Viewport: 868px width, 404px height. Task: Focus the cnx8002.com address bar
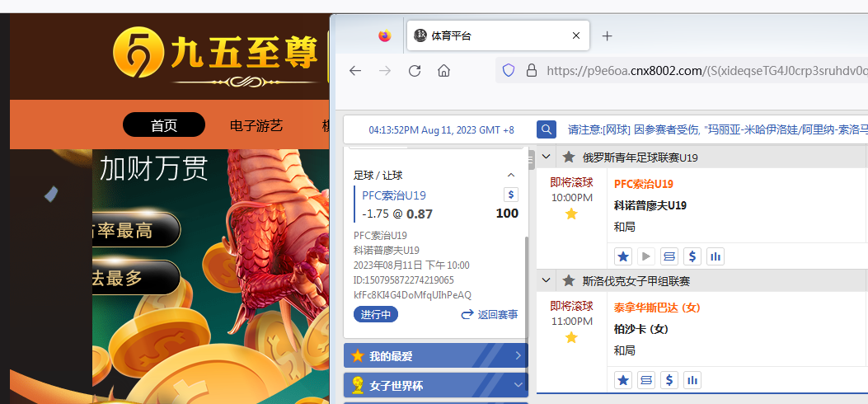[x=707, y=70]
